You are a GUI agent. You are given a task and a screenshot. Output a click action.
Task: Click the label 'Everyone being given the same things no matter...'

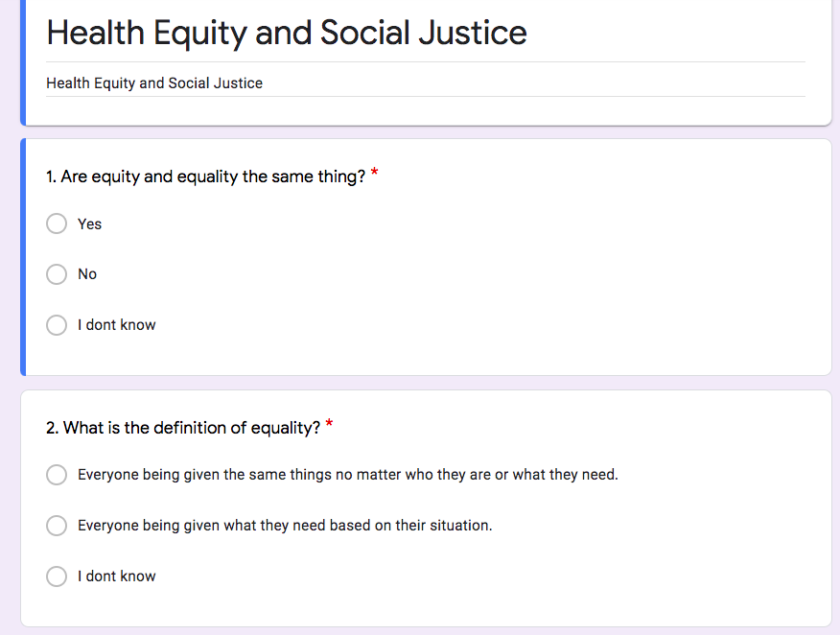pos(348,475)
